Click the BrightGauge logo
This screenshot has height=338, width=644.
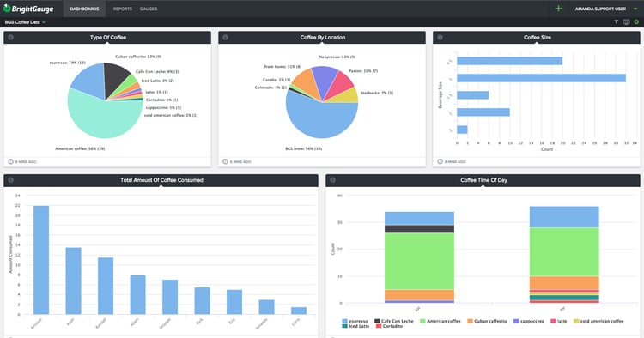coord(28,9)
